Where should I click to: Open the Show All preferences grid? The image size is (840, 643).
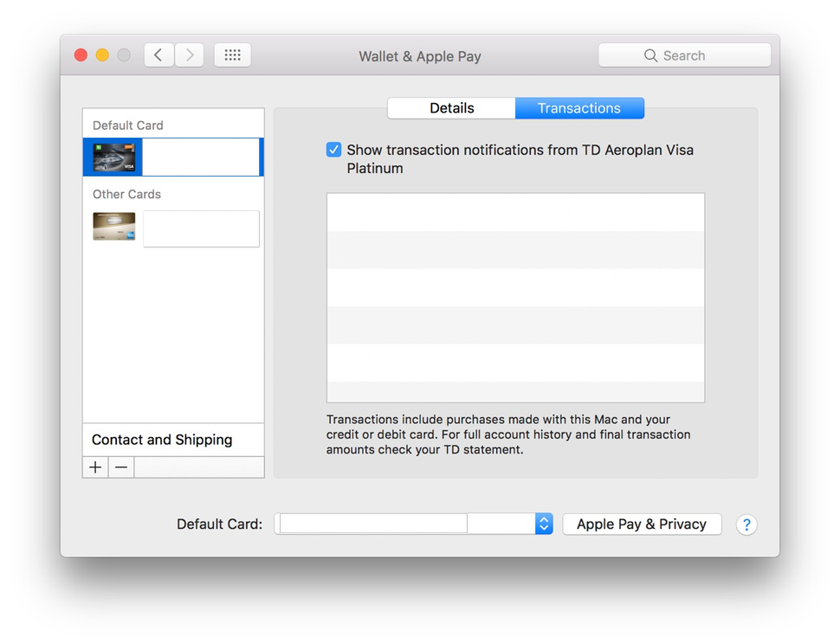pyautogui.click(x=232, y=55)
